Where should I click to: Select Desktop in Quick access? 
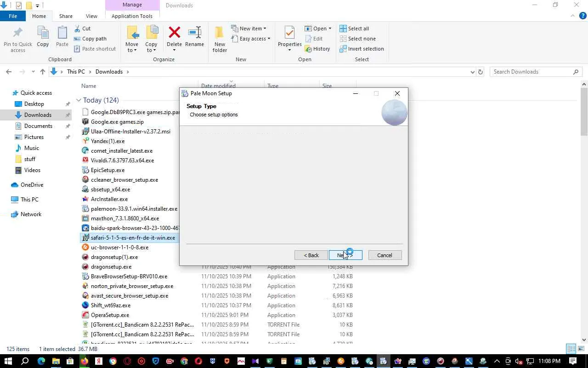(34, 104)
